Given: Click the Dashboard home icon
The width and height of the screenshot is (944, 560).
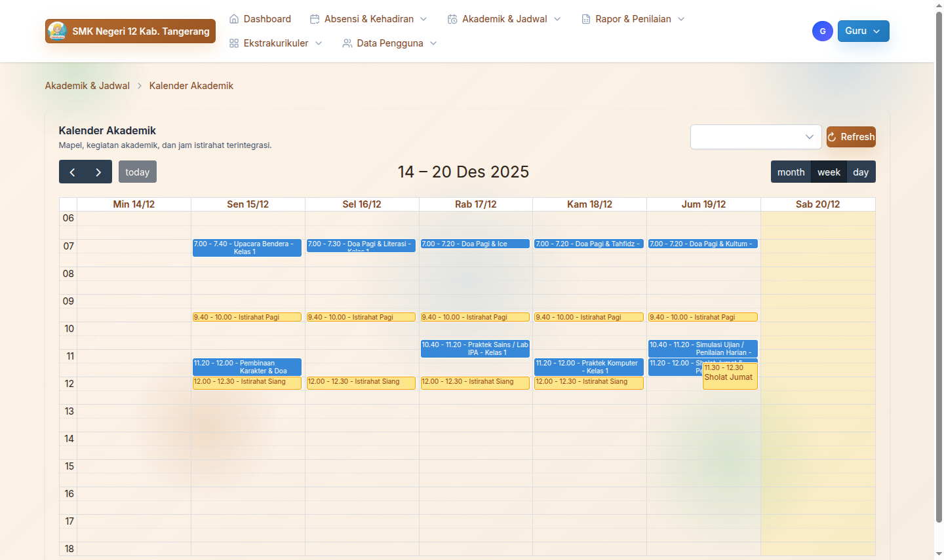Looking at the screenshot, I should tap(234, 19).
